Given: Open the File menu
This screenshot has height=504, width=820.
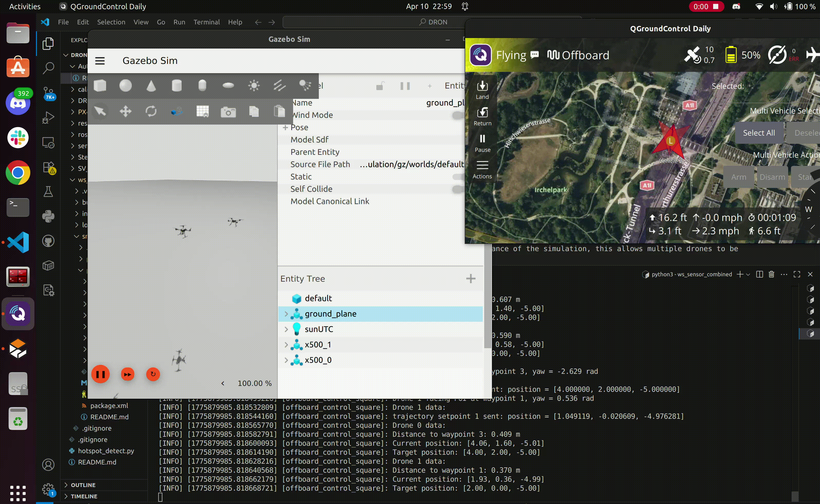Looking at the screenshot, I should tap(63, 22).
